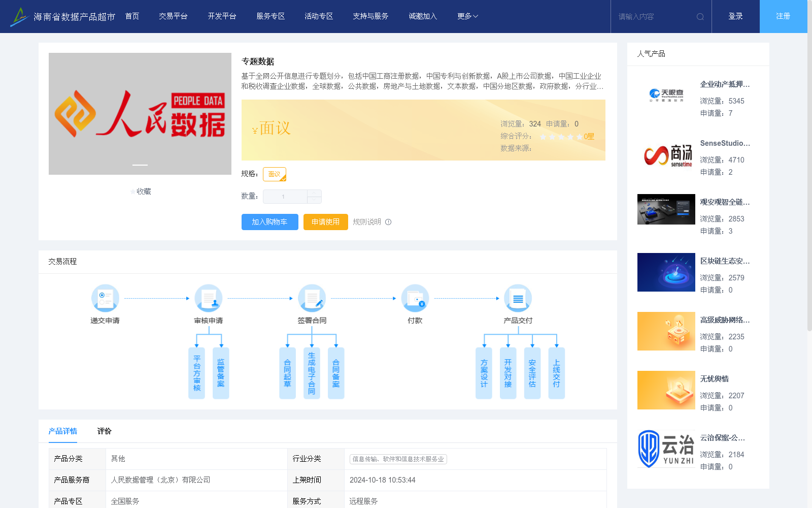Click the 付款 step icon

(415, 298)
